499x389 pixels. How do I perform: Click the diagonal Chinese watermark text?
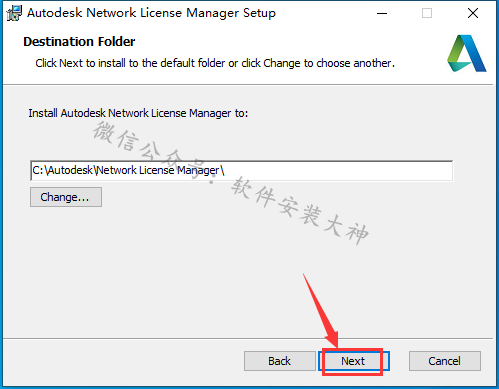(x=231, y=183)
